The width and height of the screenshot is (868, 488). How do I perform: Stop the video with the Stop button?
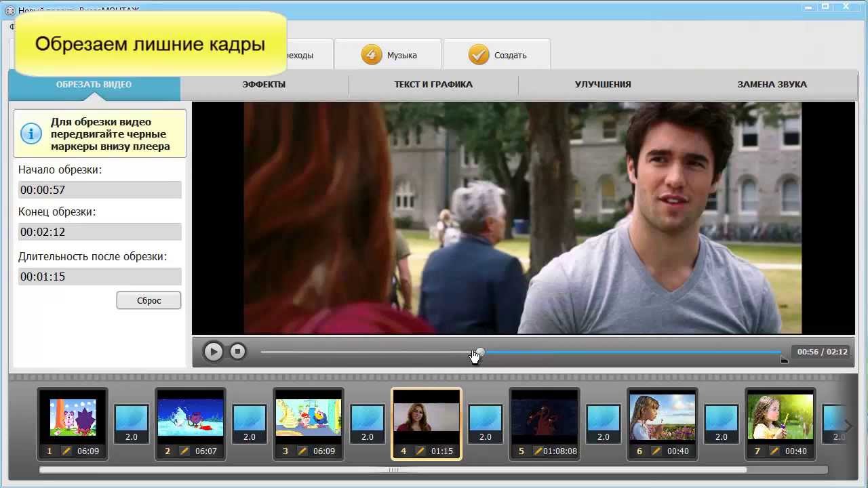pos(237,351)
